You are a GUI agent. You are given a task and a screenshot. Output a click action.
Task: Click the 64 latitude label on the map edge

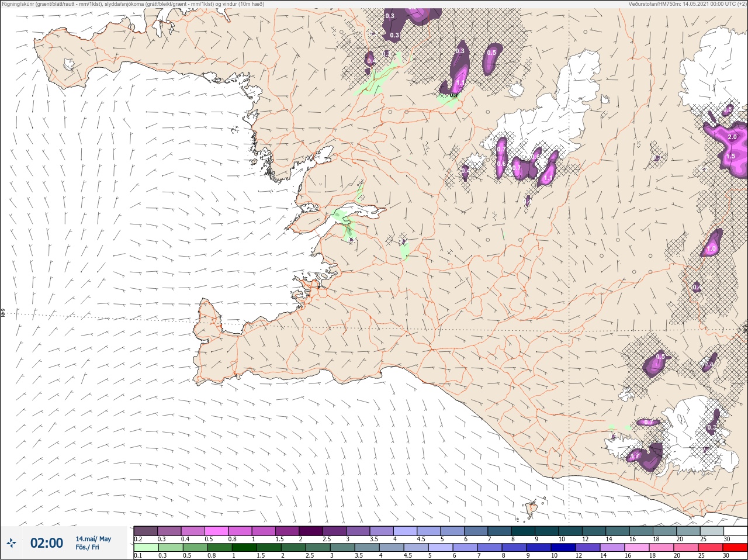pyautogui.click(x=3, y=314)
